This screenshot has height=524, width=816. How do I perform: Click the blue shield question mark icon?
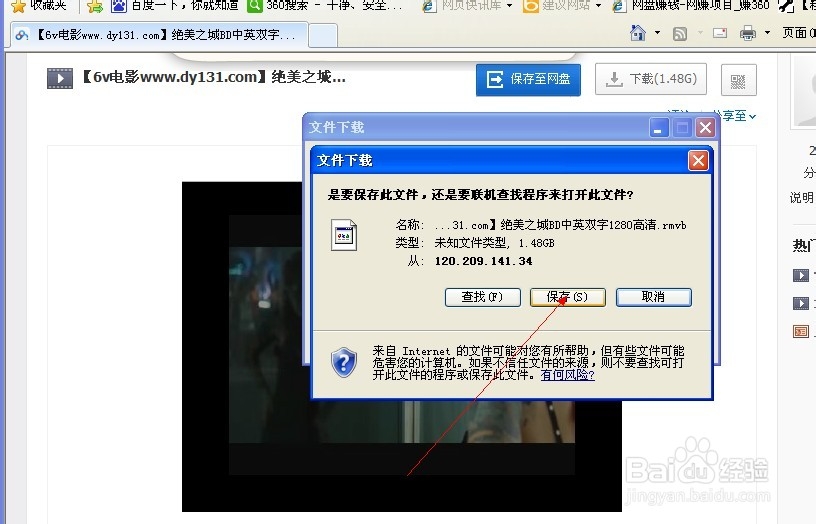click(x=343, y=363)
